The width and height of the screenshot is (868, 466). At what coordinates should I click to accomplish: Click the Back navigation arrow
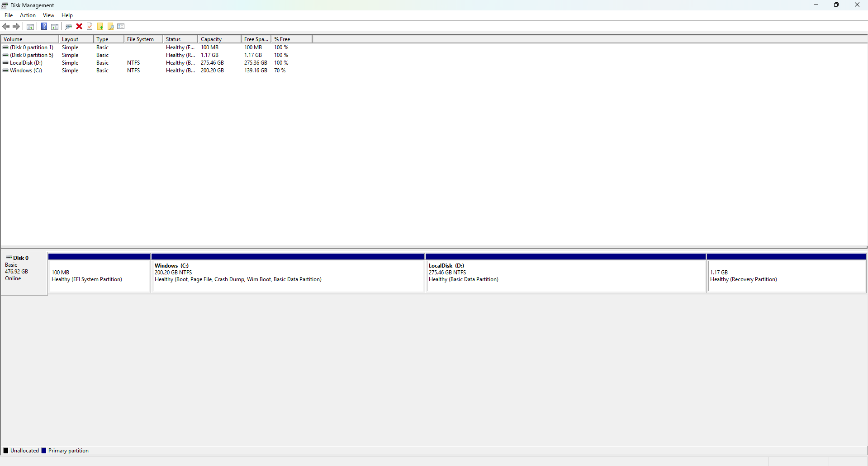6,26
